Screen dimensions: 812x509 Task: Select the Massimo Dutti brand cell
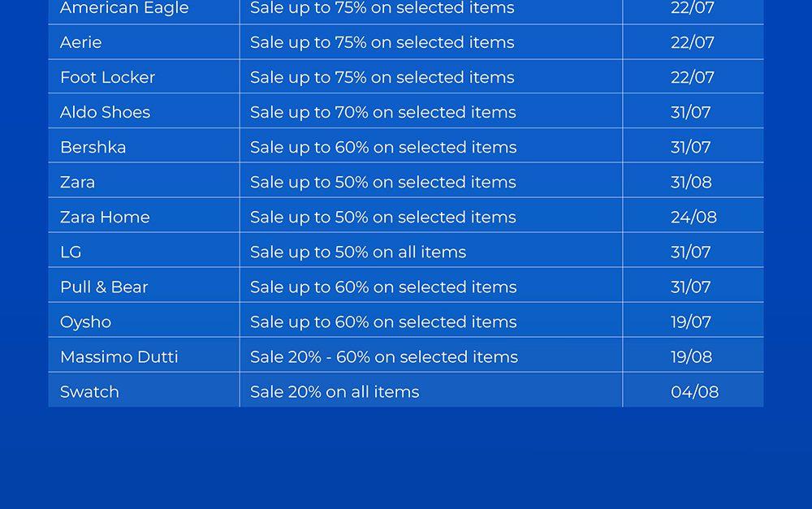coord(119,356)
